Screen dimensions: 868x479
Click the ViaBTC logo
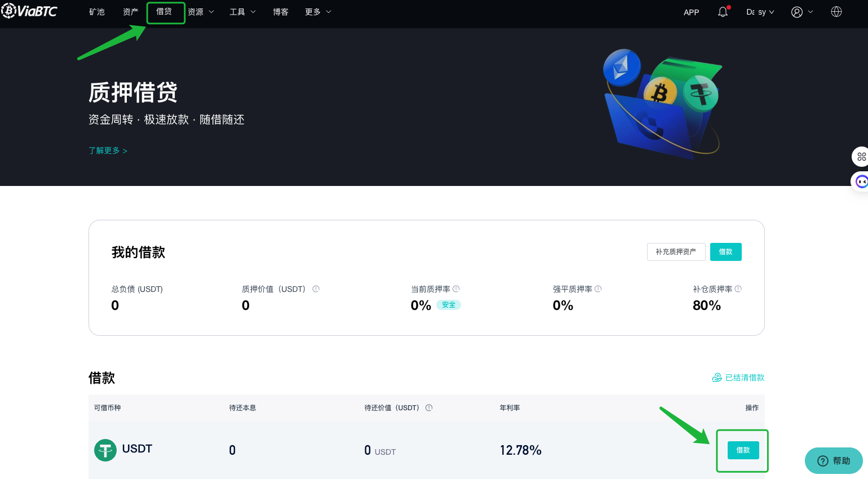coord(29,11)
